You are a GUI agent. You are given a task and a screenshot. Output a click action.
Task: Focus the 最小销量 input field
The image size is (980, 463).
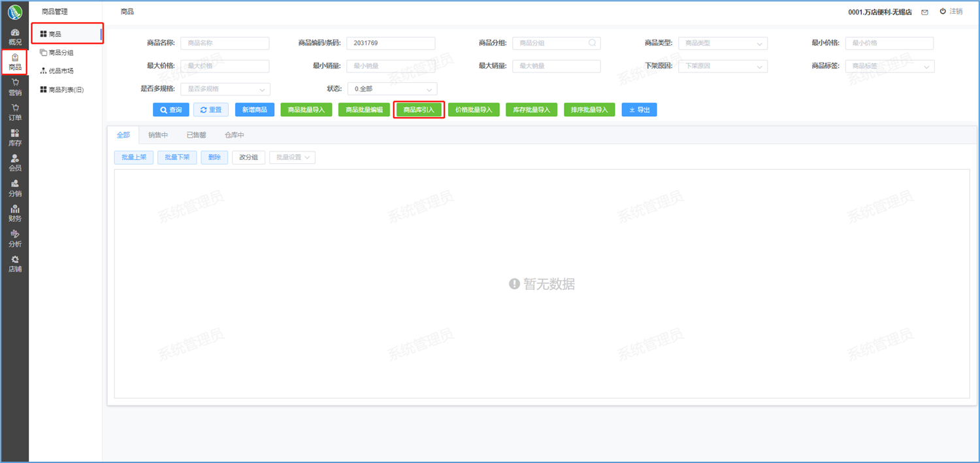pyautogui.click(x=391, y=66)
